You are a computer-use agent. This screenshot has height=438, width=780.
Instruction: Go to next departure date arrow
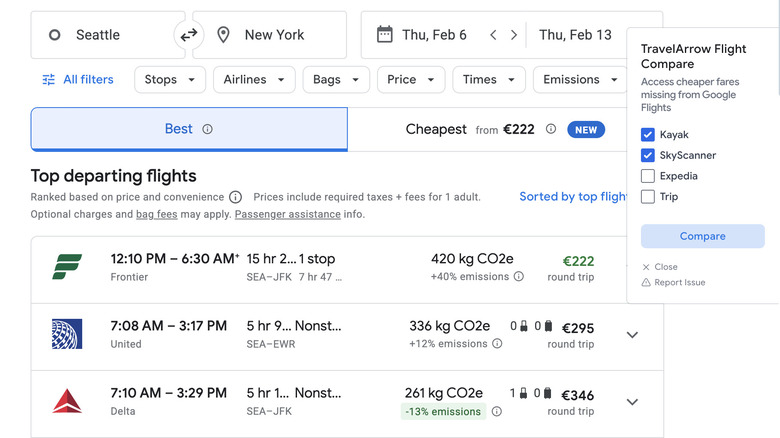pyautogui.click(x=514, y=35)
